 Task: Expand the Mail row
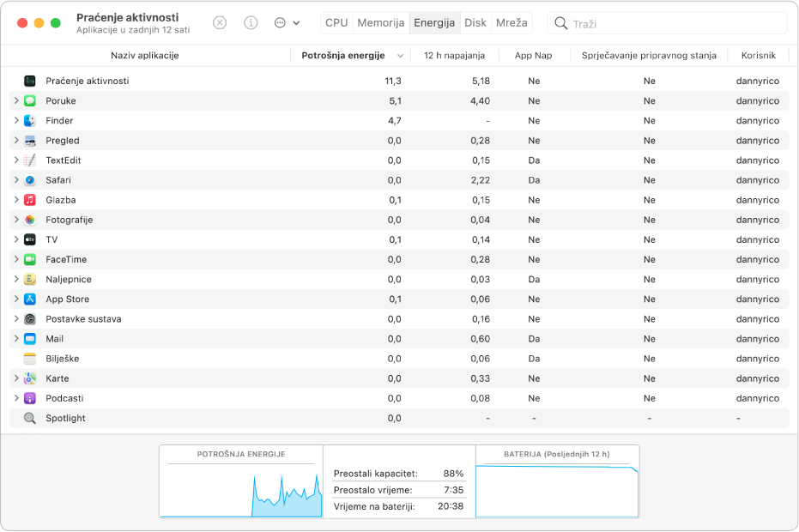(x=16, y=339)
